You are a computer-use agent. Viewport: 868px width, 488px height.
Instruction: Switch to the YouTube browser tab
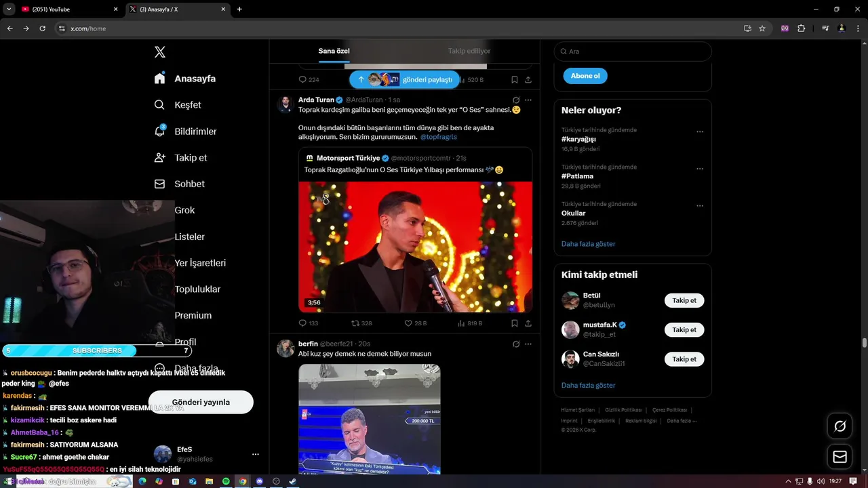click(x=68, y=9)
